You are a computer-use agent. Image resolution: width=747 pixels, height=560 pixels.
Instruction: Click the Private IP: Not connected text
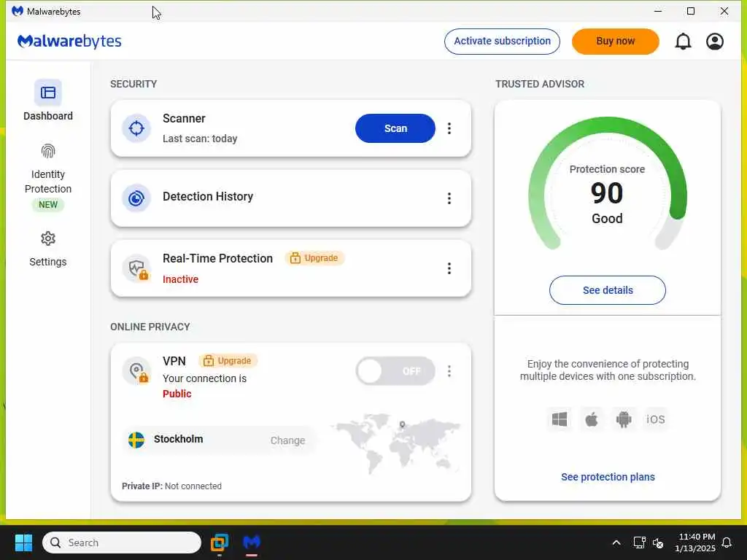pos(171,486)
